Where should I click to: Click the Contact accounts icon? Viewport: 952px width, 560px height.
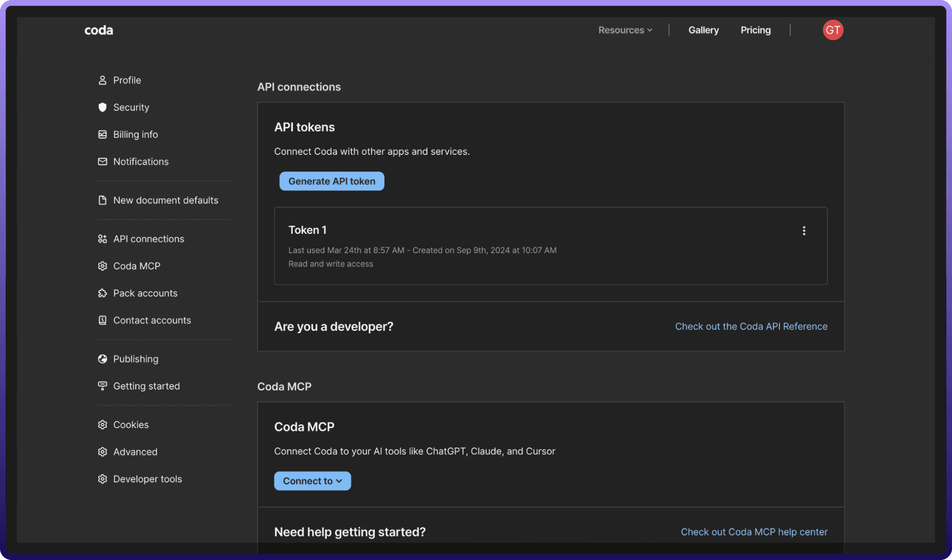pyautogui.click(x=102, y=321)
